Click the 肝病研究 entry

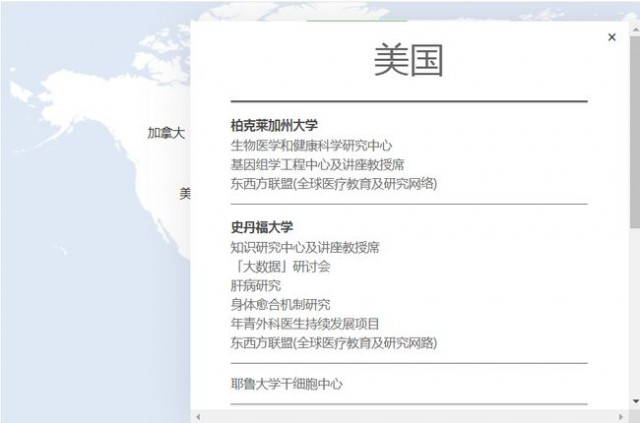[256, 285]
